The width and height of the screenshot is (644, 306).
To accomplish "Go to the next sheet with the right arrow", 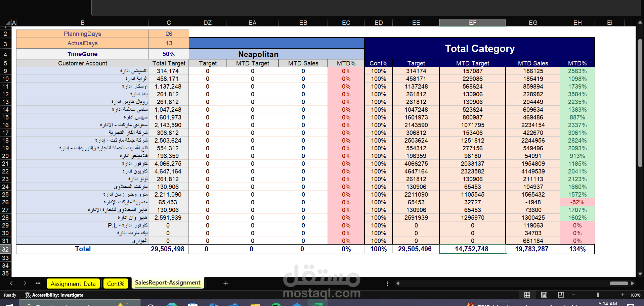I will tap(25, 283).
